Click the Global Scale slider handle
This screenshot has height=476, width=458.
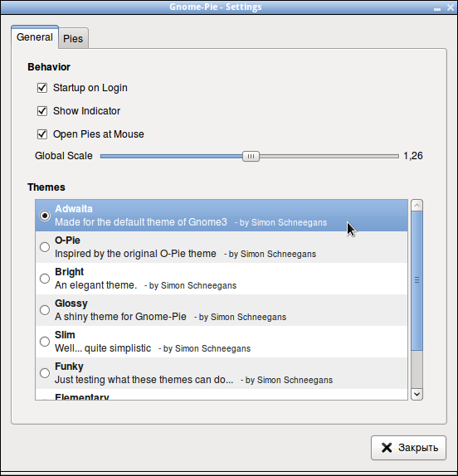point(251,156)
